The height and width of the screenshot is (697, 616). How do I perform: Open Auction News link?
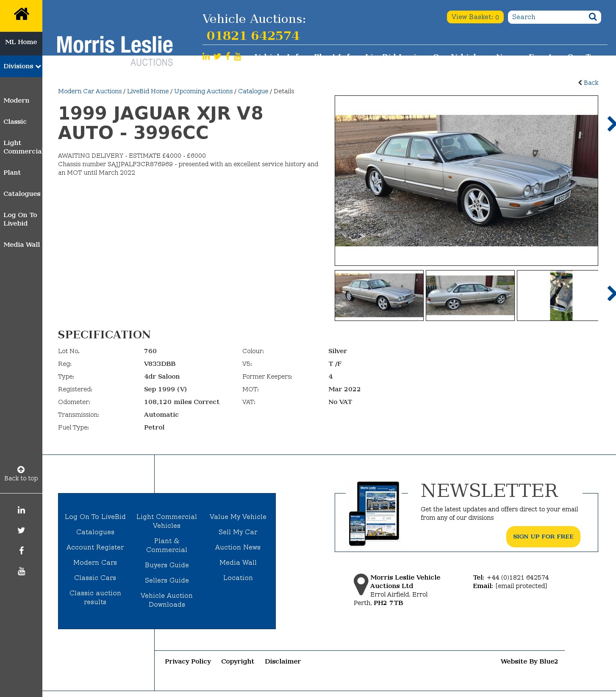[x=238, y=547]
